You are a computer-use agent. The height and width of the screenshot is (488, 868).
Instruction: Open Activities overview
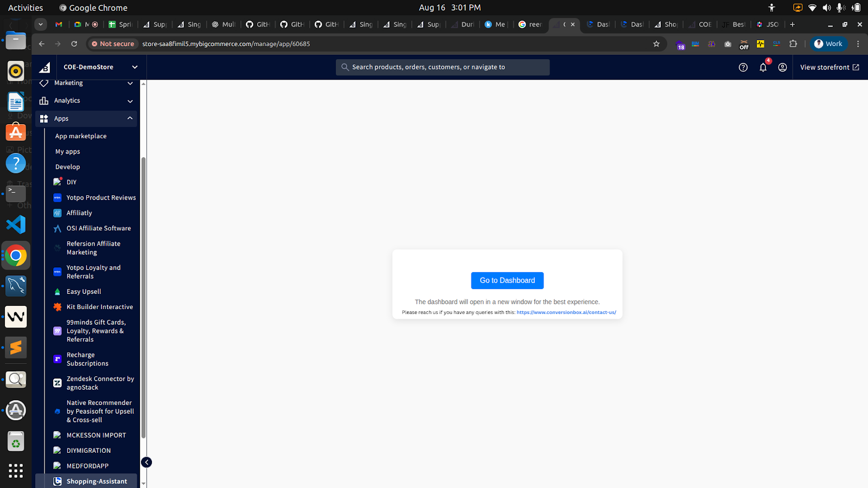point(25,8)
